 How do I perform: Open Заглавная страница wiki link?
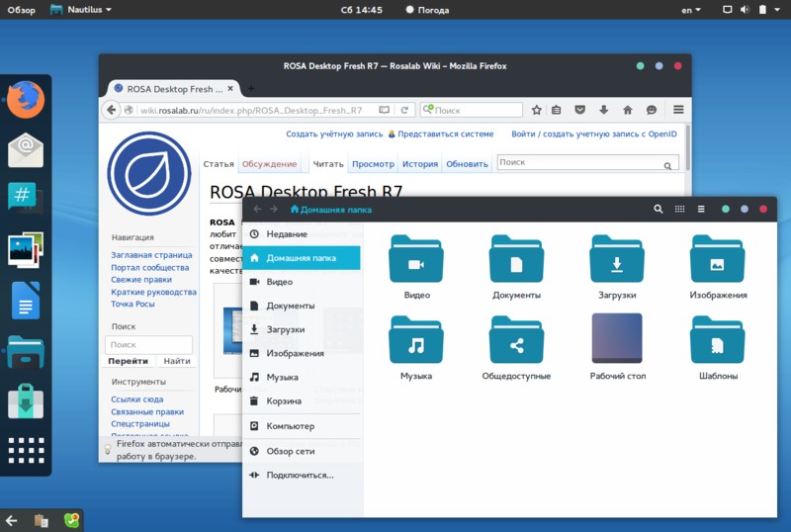[151, 255]
